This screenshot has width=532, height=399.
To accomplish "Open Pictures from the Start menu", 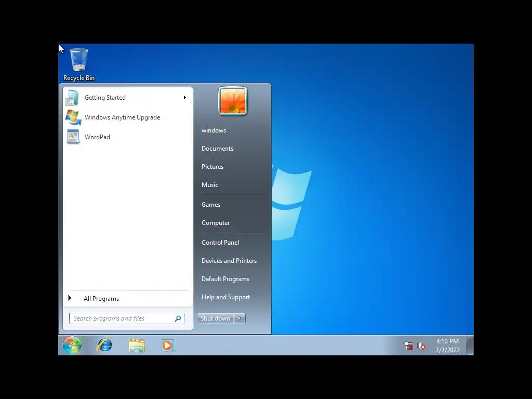I will 212,167.
